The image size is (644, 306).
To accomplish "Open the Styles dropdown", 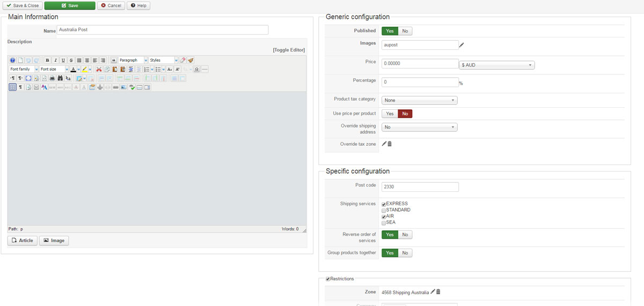I will tap(163, 60).
